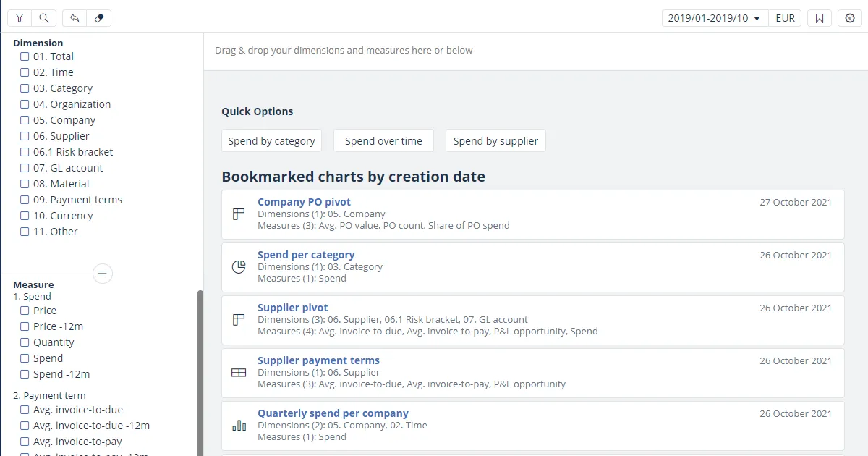Click the panel divider collapse handle
868x456 pixels.
[x=103, y=274]
